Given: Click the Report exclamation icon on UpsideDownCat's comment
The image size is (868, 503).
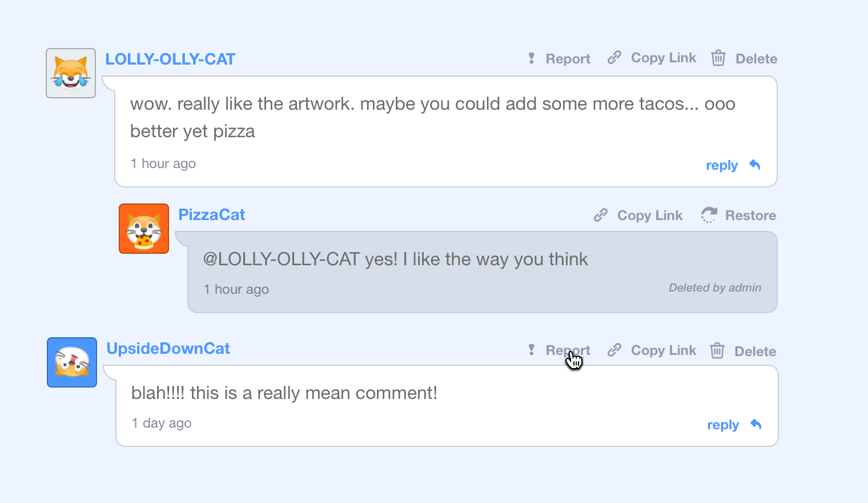Looking at the screenshot, I should pos(531,350).
